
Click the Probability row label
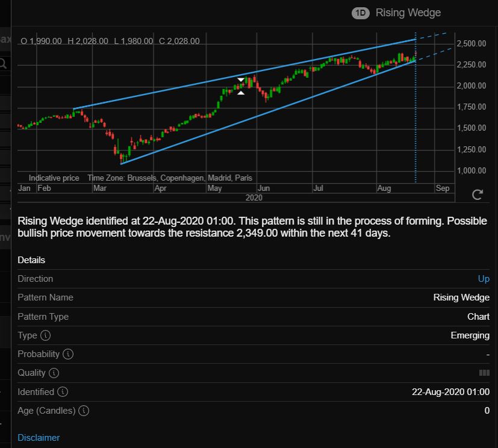[39, 354]
